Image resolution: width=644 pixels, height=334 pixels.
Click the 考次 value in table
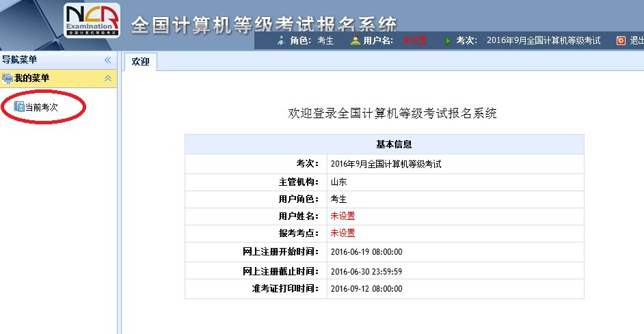[x=386, y=164]
